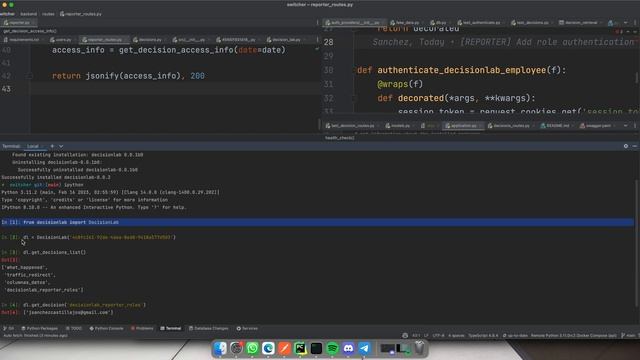Click the 'return jsonify(access_info), 200' line
The image size is (640, 360).
pyautogui.click(x=128, y=76)
